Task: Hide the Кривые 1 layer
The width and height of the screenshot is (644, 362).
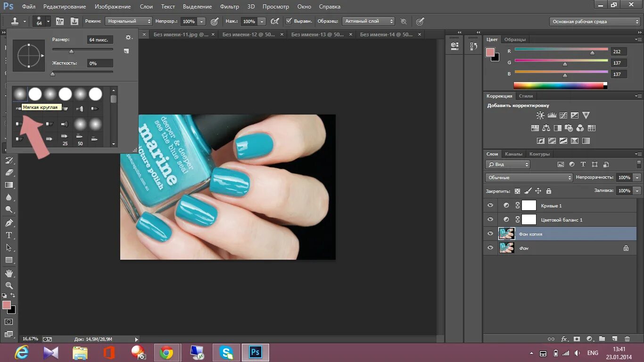Action: tap(490, 206)
